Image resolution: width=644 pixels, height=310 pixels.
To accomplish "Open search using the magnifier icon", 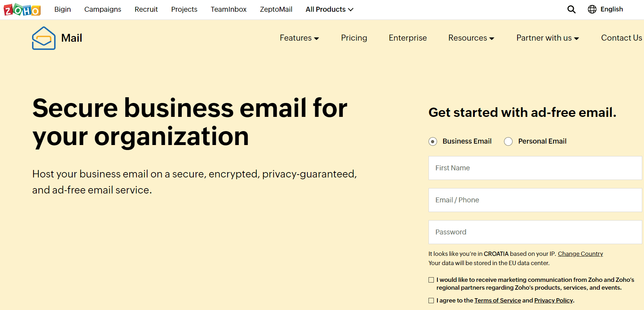I will (x=571, y=9).
